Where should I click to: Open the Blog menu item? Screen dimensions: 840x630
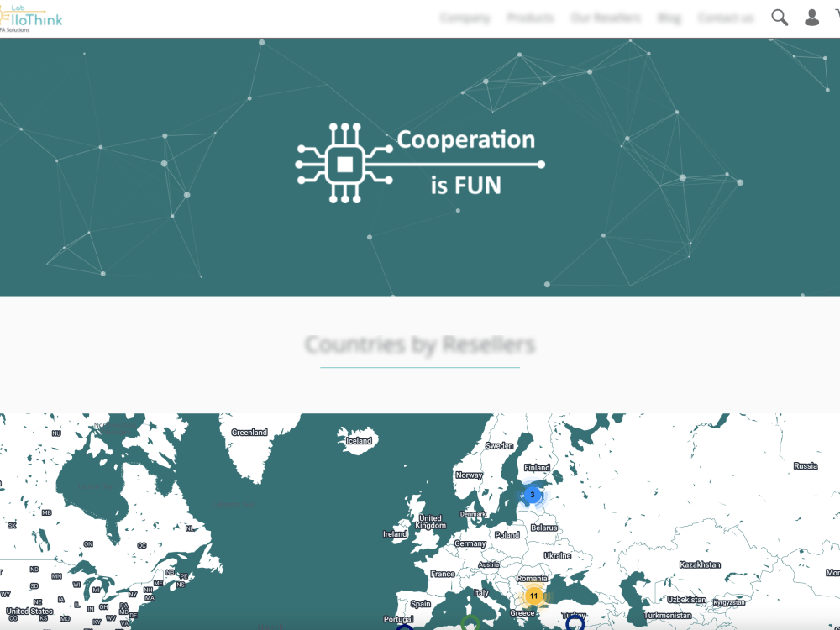[669, 18]
